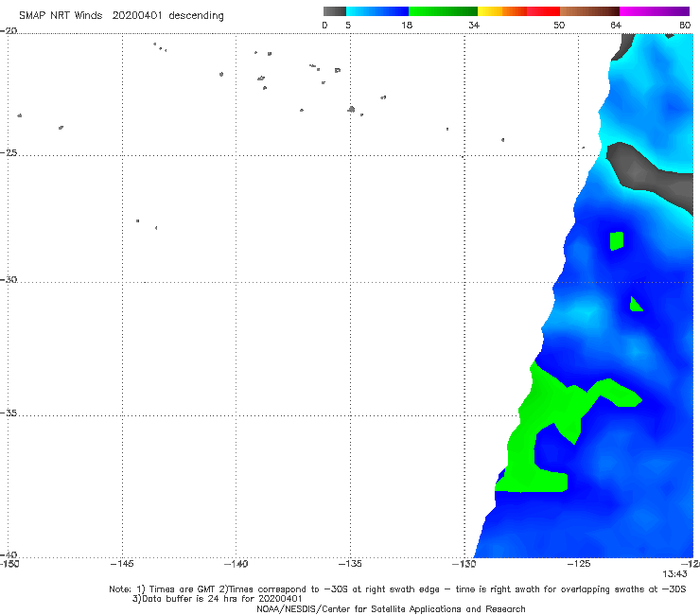Select the green segment of the color bar
Viewport: 700px width, 615px height.
point(443,11)
